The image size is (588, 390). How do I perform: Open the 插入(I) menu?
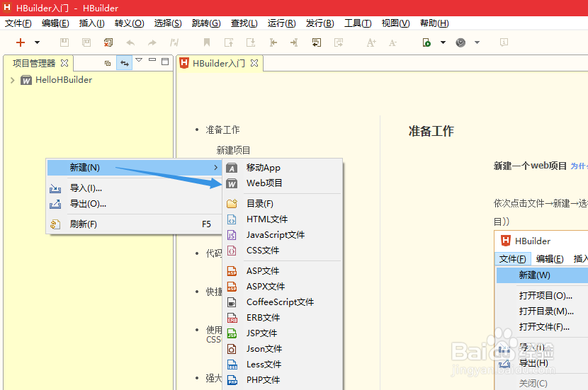click(92, 23)
